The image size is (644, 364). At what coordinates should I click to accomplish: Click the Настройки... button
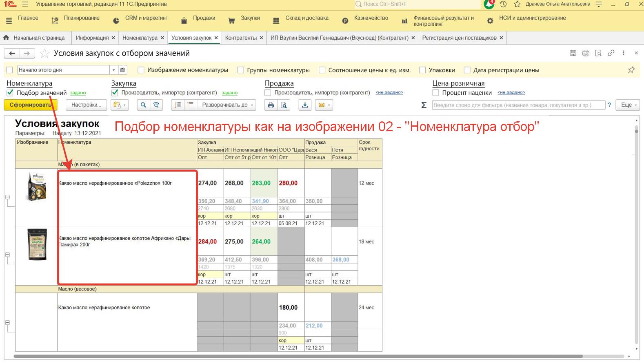pos(86,105)
